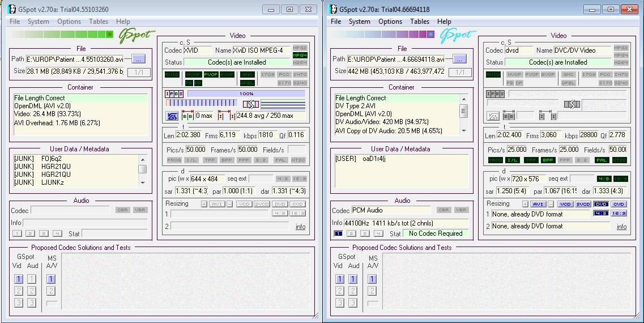Click green progress bar in XVID window

point(62,34)
